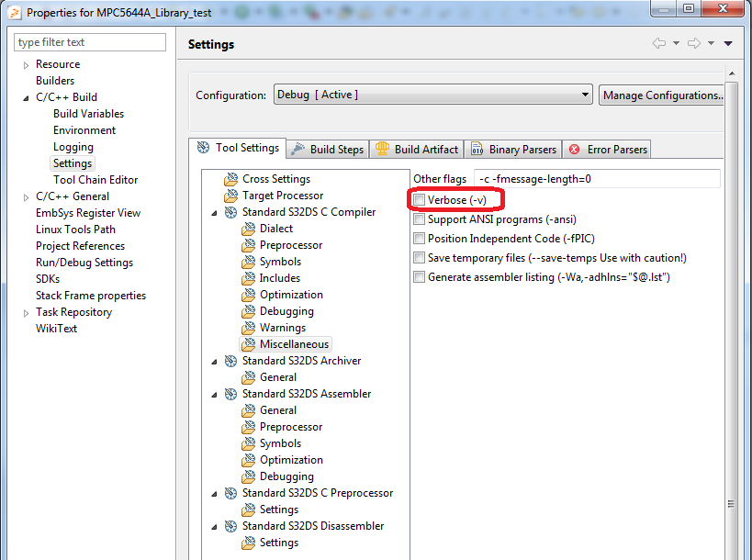
Task: Switch to the Build Steps tab
Action: 328,149
